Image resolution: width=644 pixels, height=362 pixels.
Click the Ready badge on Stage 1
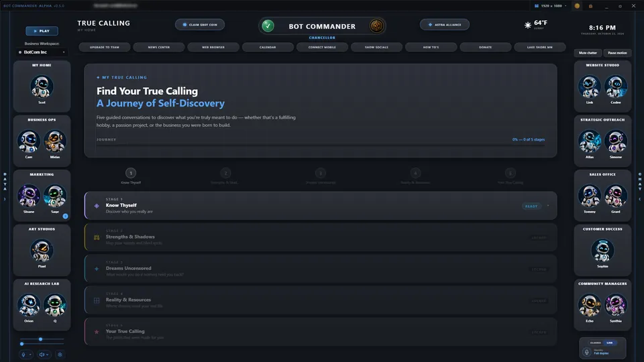point(531,206)
